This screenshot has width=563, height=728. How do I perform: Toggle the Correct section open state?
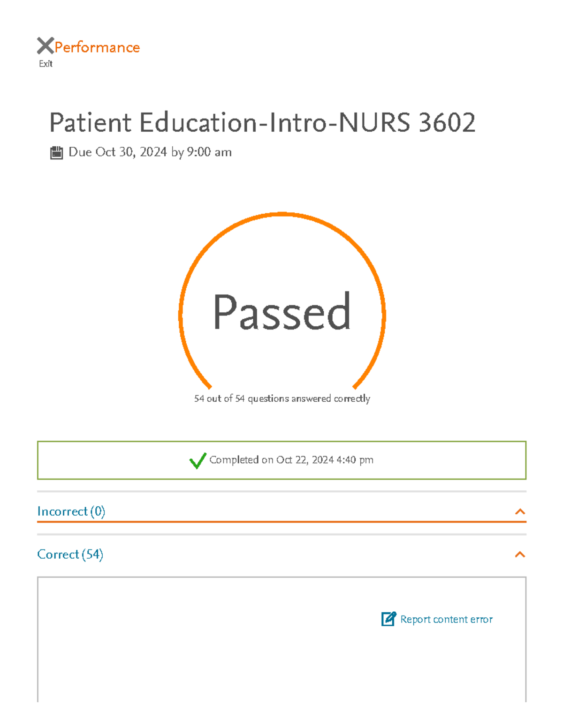(520, 555)
